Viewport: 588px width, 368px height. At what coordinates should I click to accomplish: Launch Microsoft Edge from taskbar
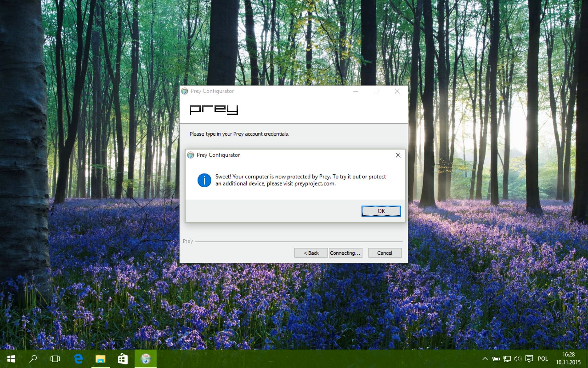pyautogui.click(x=78, y=359)
